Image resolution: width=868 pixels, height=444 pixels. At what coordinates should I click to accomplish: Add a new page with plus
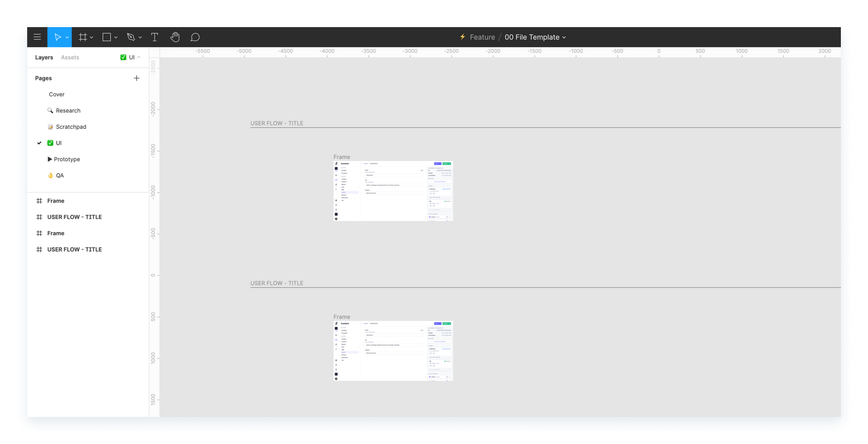coord(136,78)
